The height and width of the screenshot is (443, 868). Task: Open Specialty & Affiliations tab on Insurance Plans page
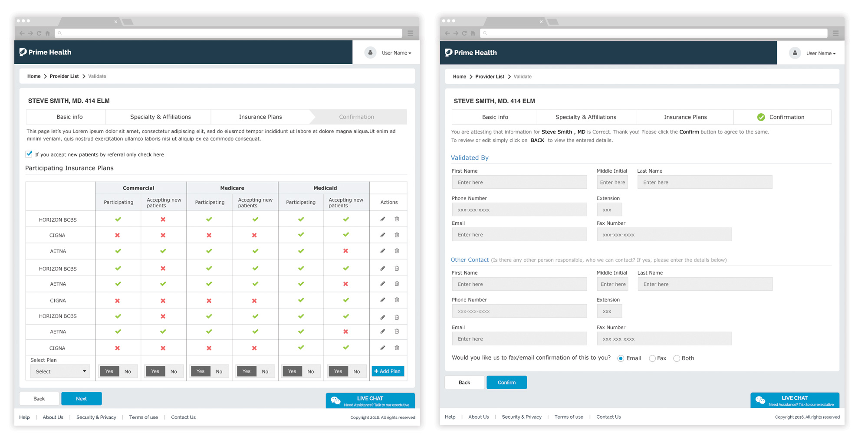pos(160,117)
